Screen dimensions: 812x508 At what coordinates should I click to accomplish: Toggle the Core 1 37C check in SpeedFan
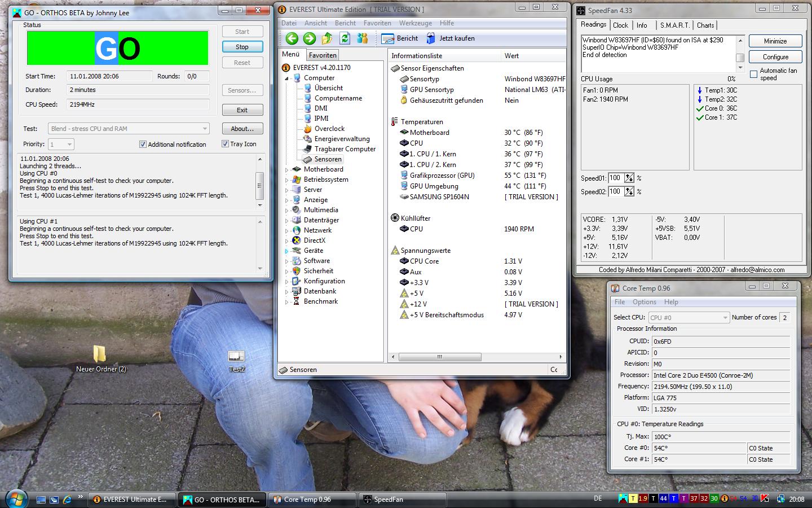point(700,117)
